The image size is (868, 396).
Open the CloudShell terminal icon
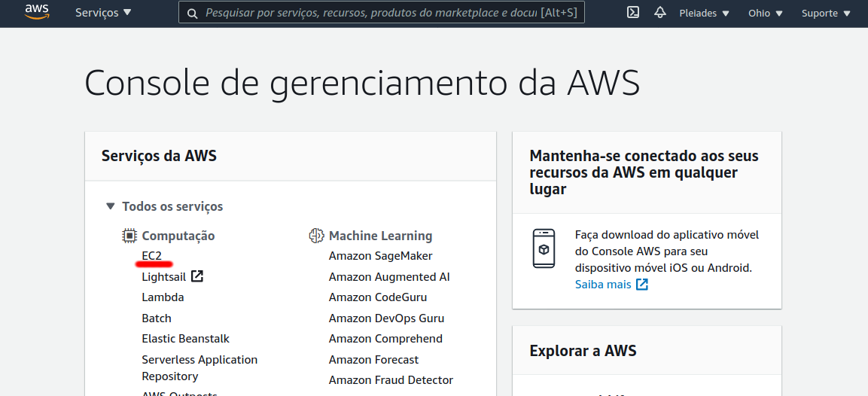pos(633,12)
